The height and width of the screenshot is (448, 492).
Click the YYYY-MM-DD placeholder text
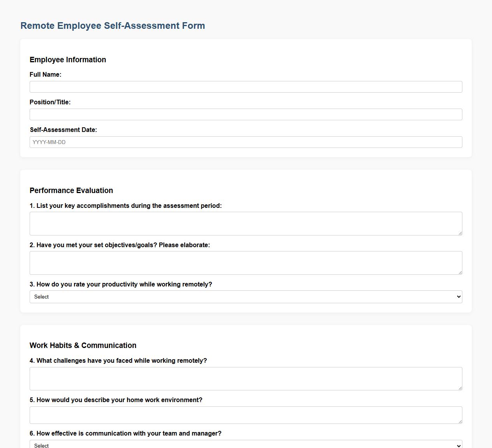(x=49, y=142)
